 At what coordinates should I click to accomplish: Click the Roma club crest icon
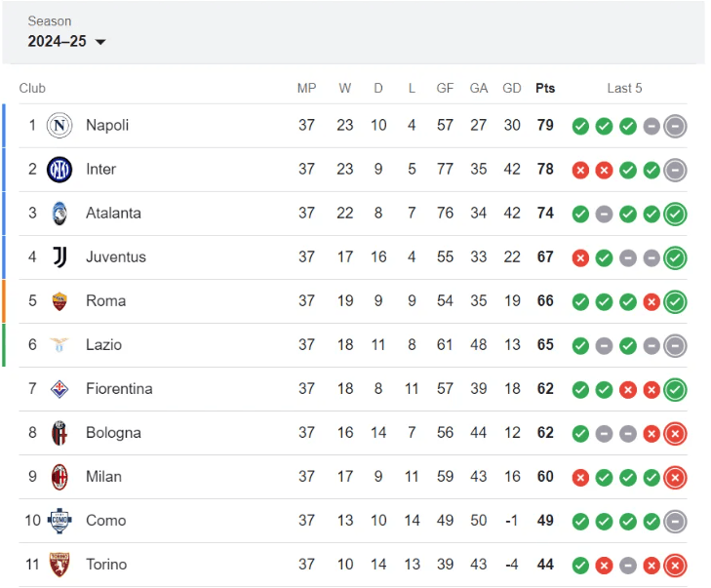point(60,300)
